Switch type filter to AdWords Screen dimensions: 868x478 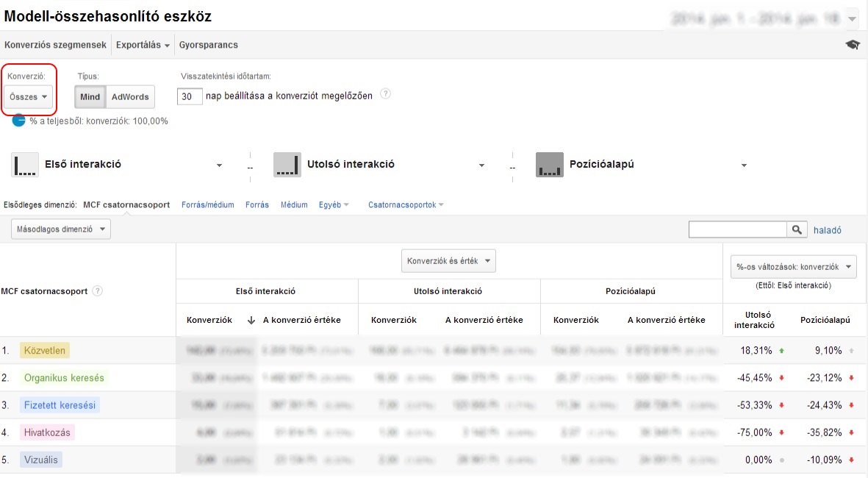point(130,96)
